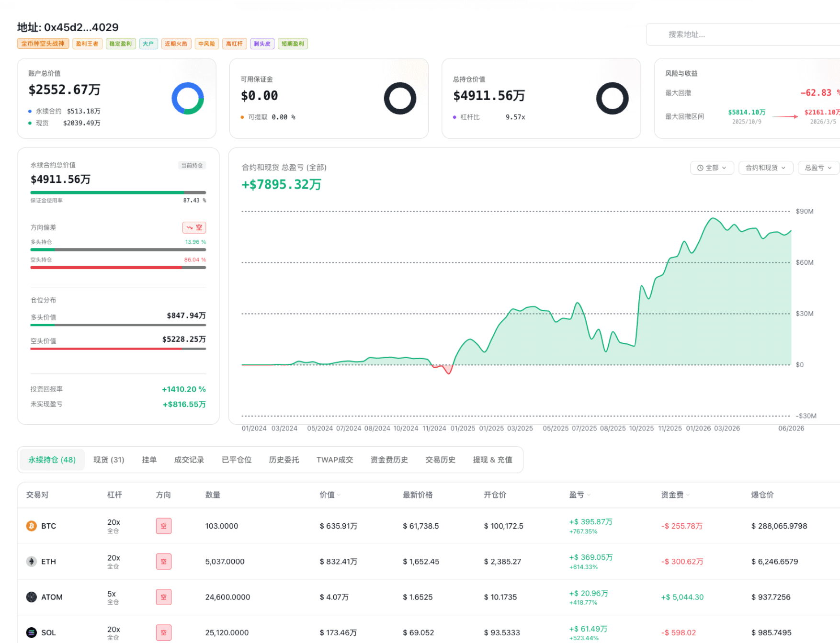Open the 已平仓位 tab
The image size is (840, 643).
pyautogui.click(x=237, y=460)
